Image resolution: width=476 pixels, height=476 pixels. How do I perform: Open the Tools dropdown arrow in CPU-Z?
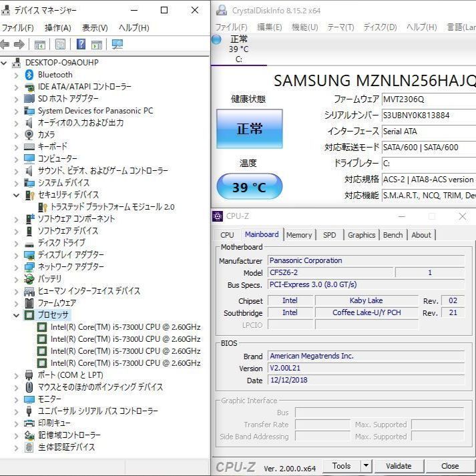366,465
